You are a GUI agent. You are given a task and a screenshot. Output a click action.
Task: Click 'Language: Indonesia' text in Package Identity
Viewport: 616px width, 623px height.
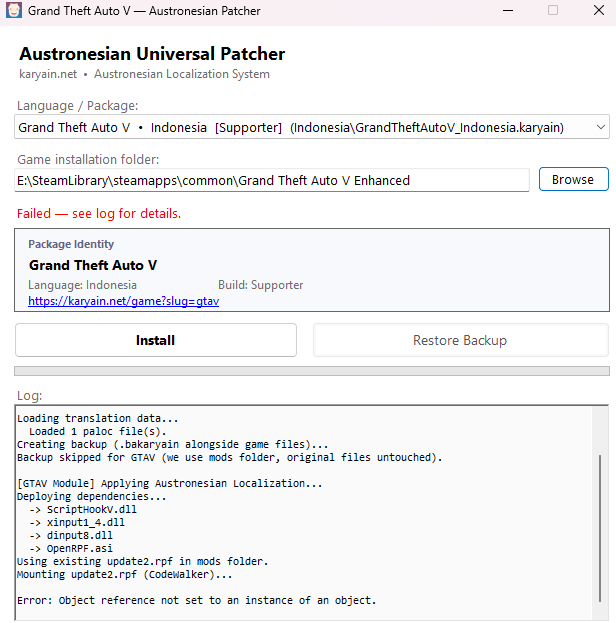pyautogui.click(x=83, y=285)
